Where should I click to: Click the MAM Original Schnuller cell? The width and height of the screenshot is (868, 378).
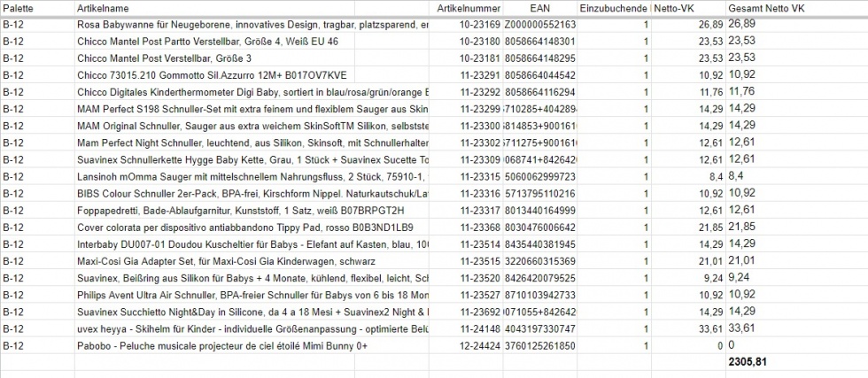(x=252, y=126)
